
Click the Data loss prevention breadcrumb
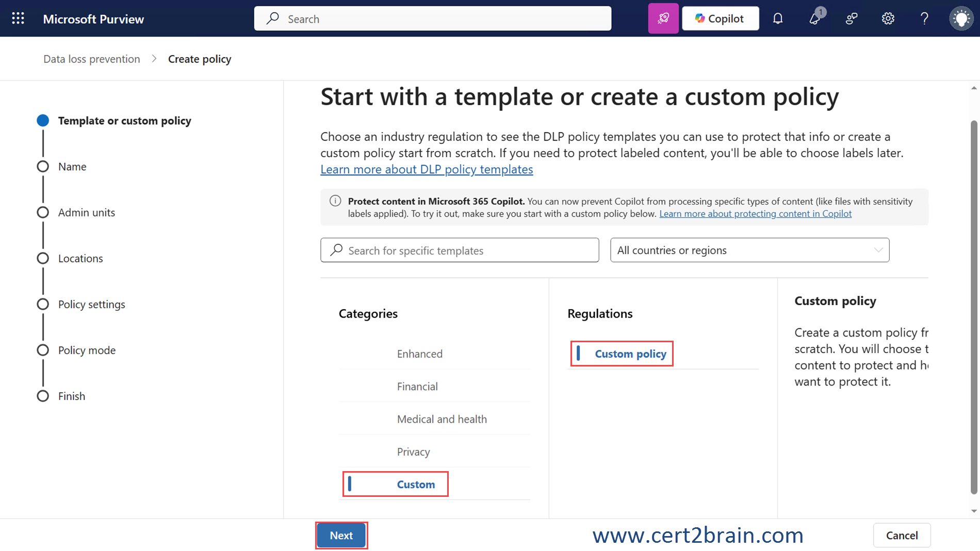tap(92, 59)
